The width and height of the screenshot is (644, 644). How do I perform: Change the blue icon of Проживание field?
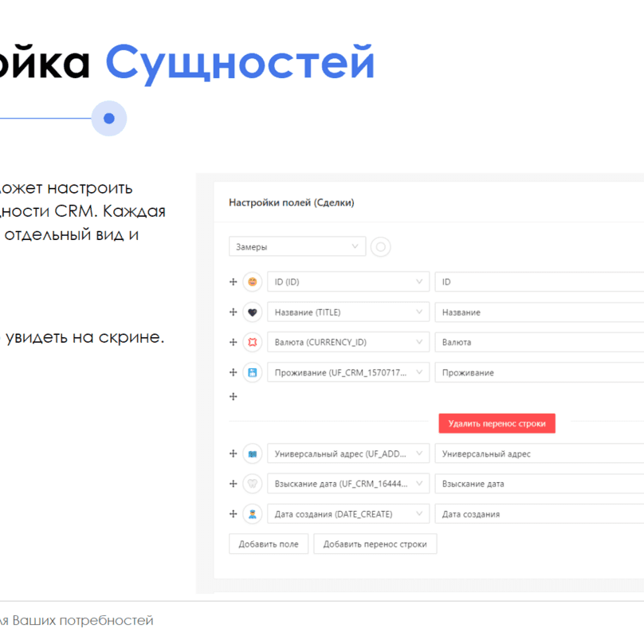tap(253, 372)
